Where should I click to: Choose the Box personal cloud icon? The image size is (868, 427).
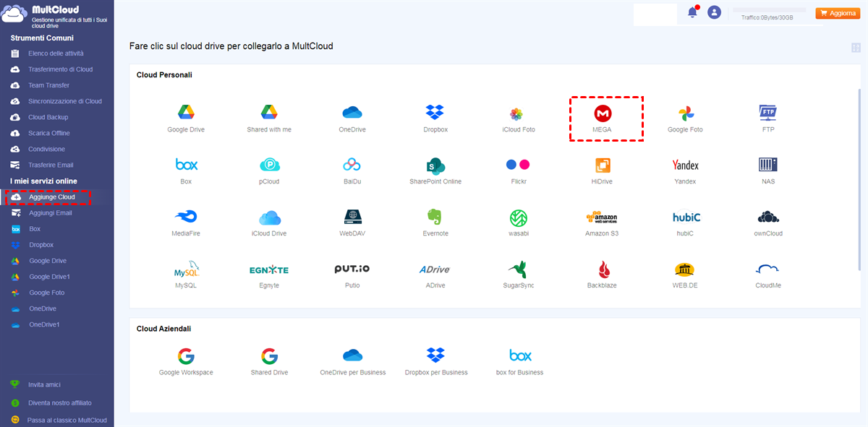186,165
